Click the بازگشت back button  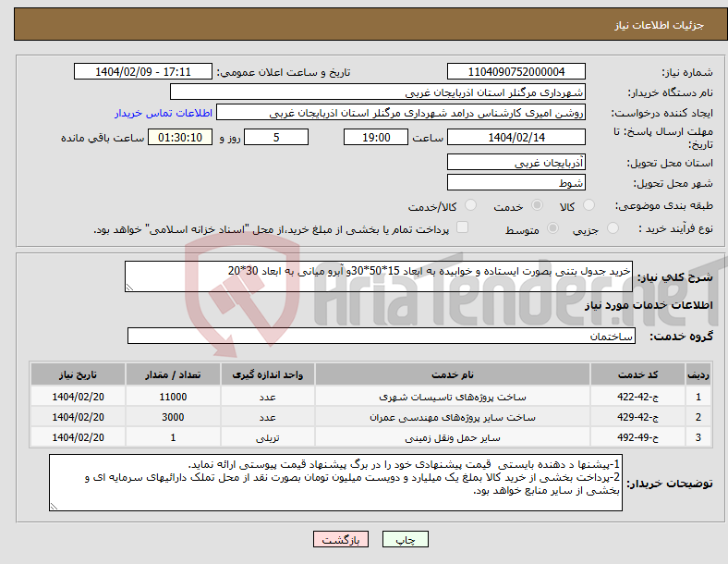point(341,539)
